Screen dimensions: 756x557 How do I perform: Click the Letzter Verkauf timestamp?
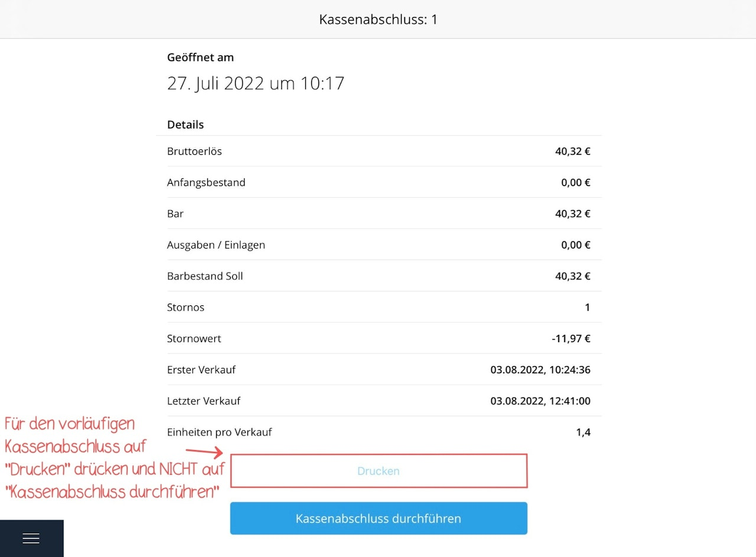click(x=540, y=401)
